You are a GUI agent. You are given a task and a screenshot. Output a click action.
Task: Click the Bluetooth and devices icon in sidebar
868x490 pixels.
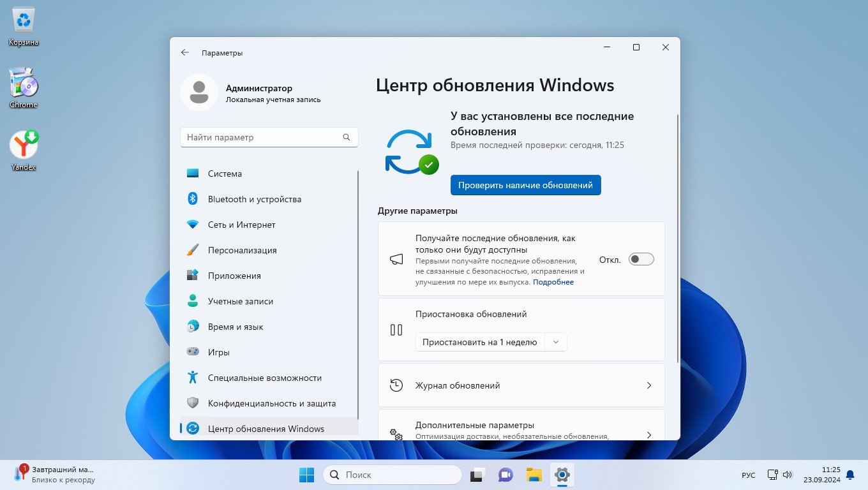[193, 199]
